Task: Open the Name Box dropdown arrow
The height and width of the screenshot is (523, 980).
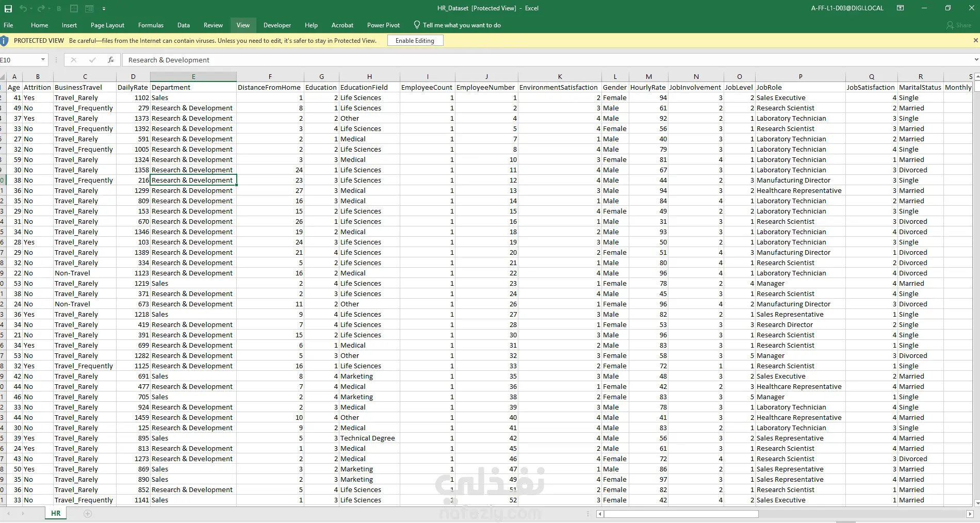Action: [x=43, y=60]
